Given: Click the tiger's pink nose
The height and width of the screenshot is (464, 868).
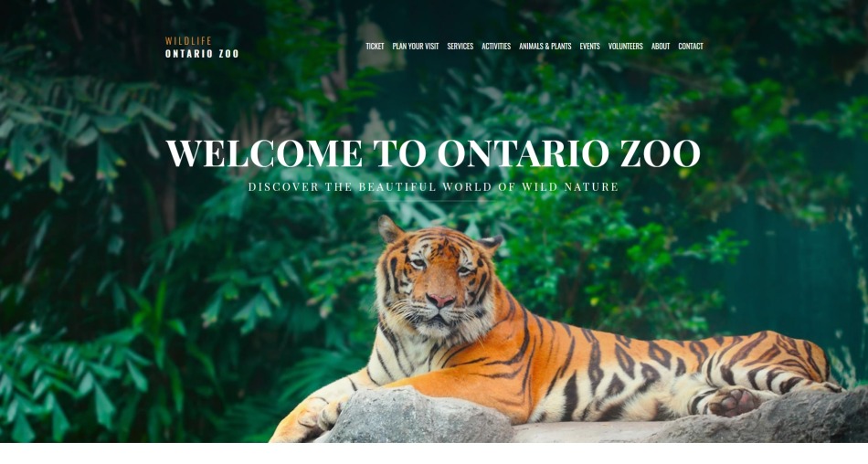Looking at the screenshot, I should (x=440, y=301).
